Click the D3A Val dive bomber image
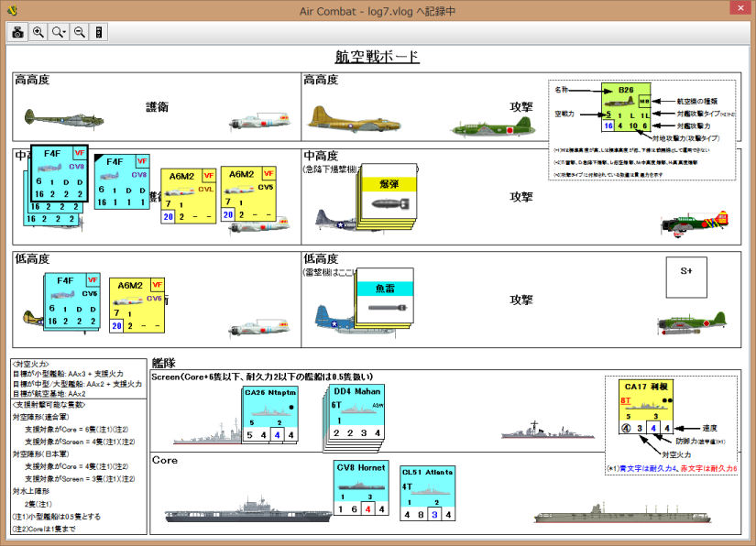The image size is (756, 546). point(695,224)
